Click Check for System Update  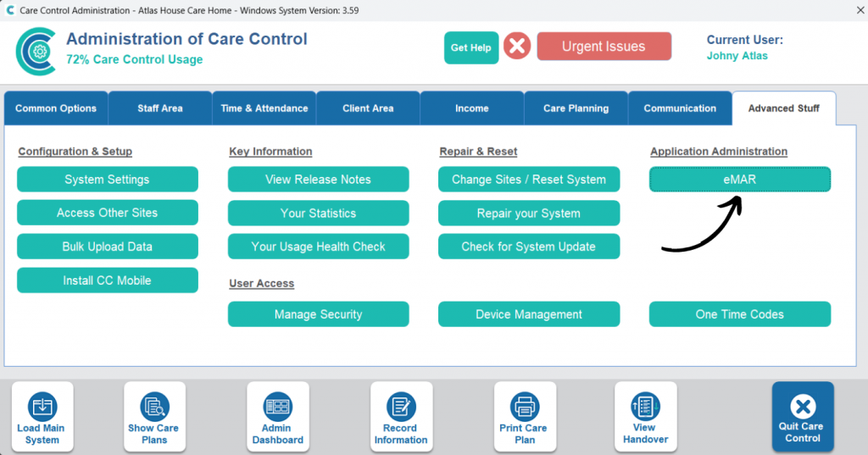click(x=529, y=247)
